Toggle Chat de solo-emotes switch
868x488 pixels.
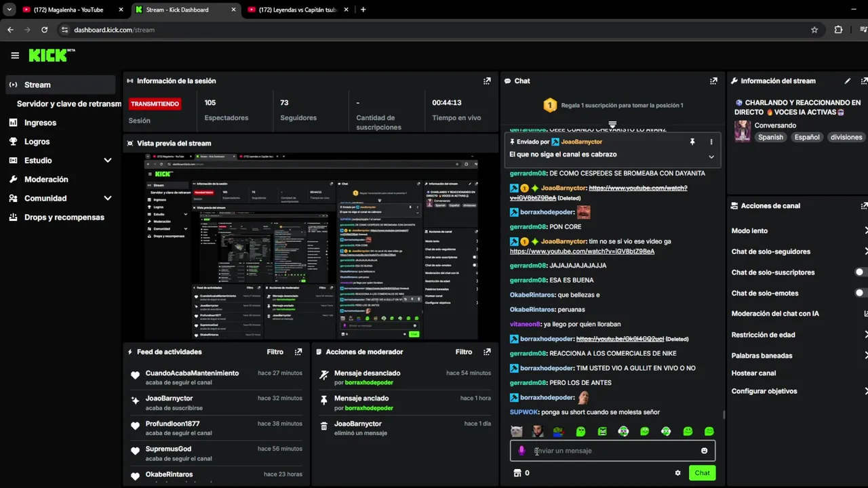tap(861, 293)
